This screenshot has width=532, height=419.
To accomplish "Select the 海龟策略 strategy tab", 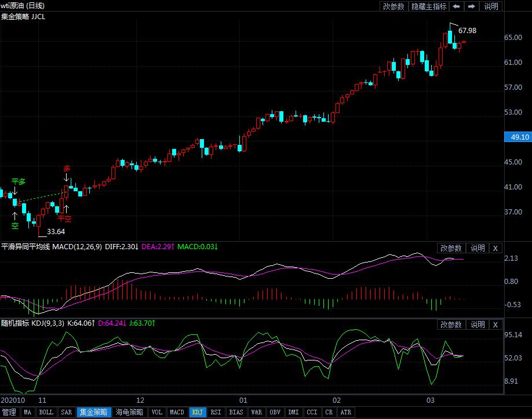I will point(129,413).
